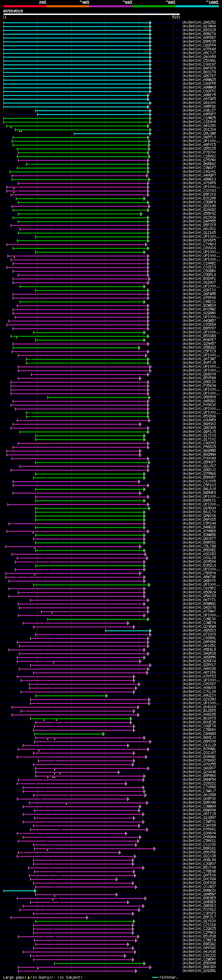The image size is (222, 980).
Task: Select hit label UniRef100_B9NKZ0
Action: (199, 891)
